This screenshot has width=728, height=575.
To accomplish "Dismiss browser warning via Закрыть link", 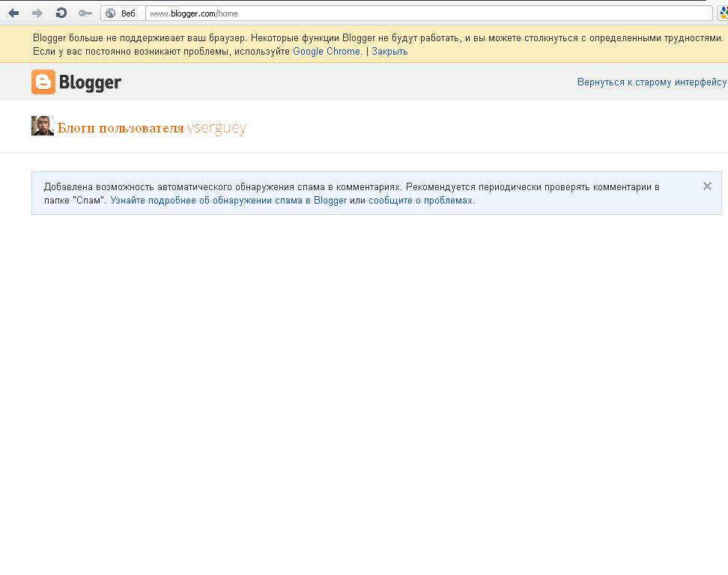I will (x=389, y=52).
